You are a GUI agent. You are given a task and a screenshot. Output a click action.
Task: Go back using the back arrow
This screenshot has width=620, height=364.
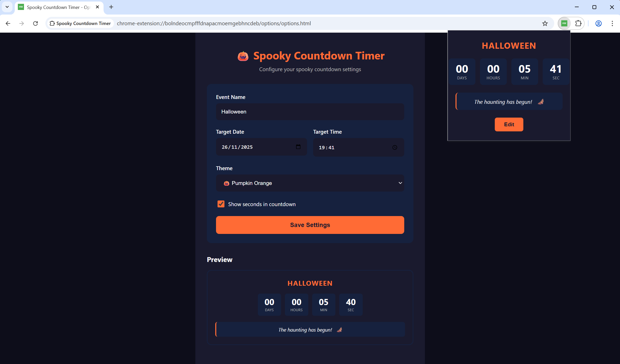pos(8,23)
